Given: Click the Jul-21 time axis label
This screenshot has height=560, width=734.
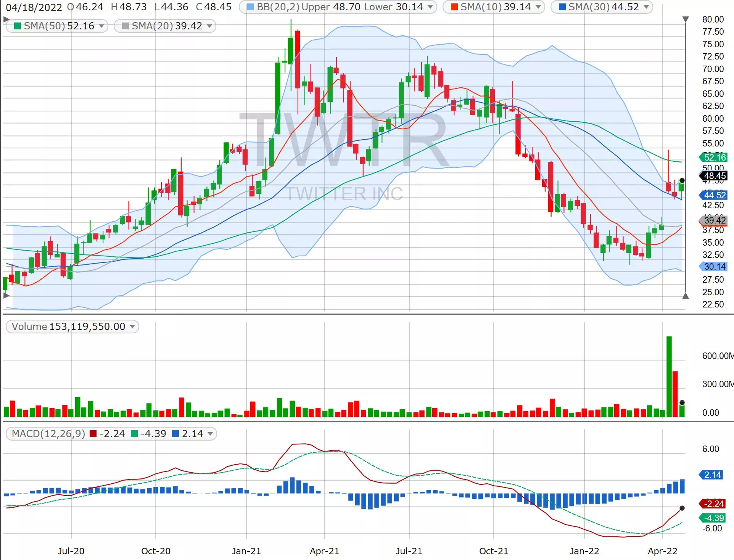Looking at the screenshot, I should (409, 551).
